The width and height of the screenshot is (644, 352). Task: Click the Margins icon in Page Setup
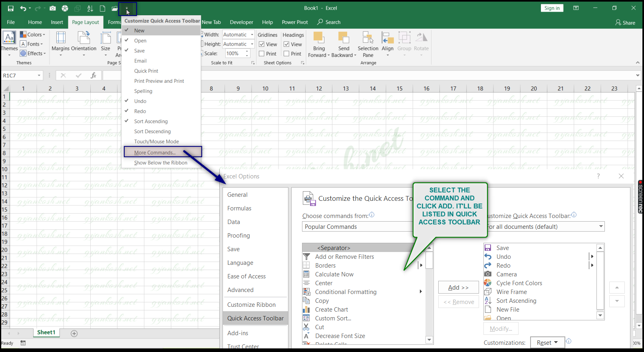tap(61, 38)
